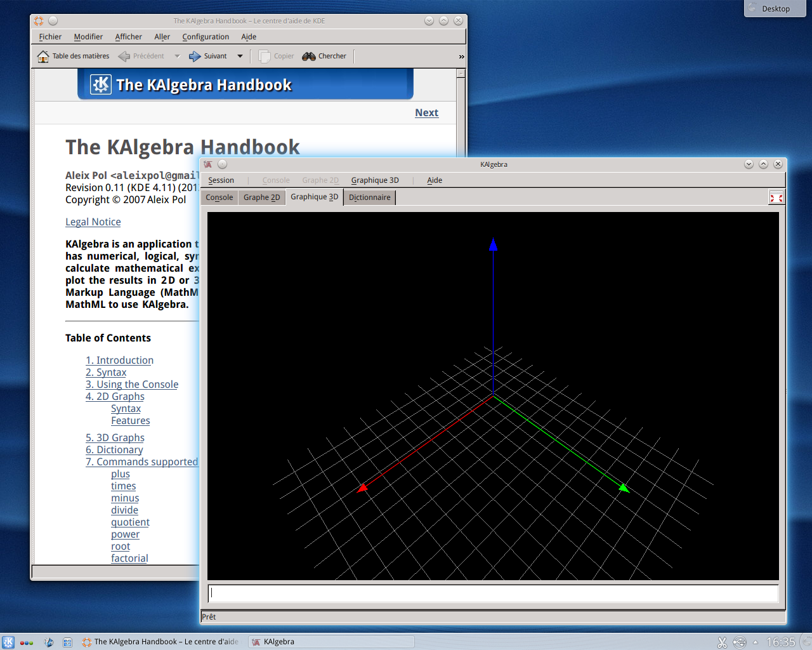This screenshot has width=812, height=650.
Task: Open the Legal Notice link
Action: pos(93,222)
